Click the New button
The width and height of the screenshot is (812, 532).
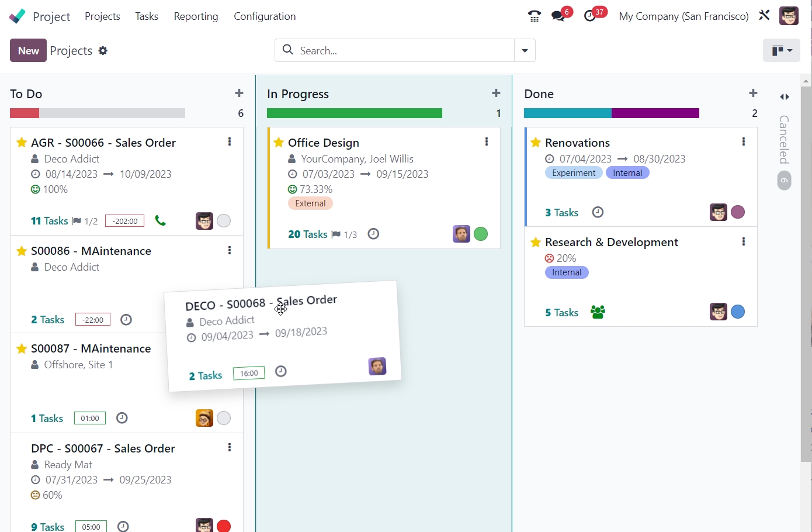(27, 50)
